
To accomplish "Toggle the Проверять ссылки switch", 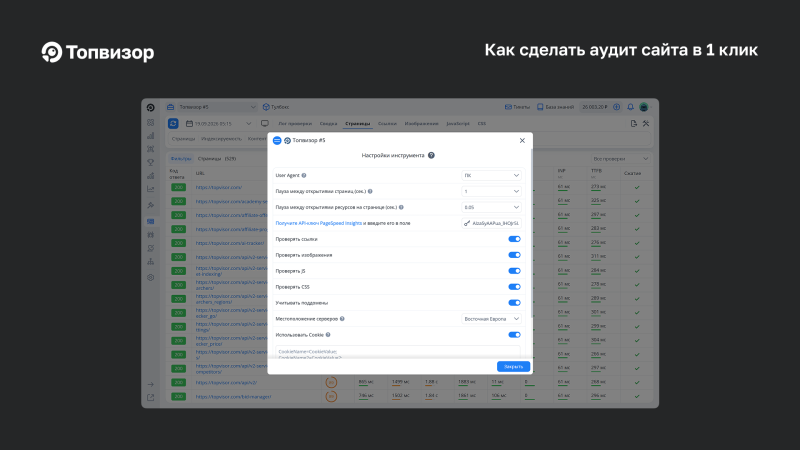I will pos(514,239).
